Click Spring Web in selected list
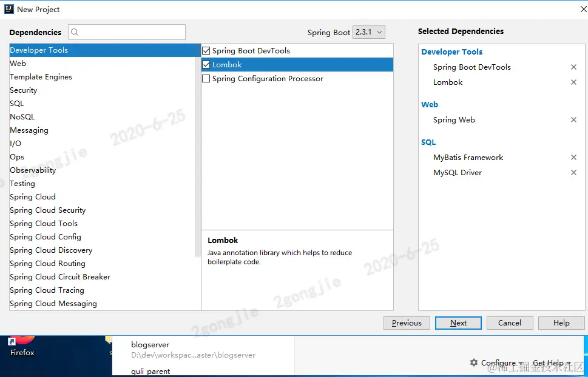The image size is (588, 377). pos(454,120)
